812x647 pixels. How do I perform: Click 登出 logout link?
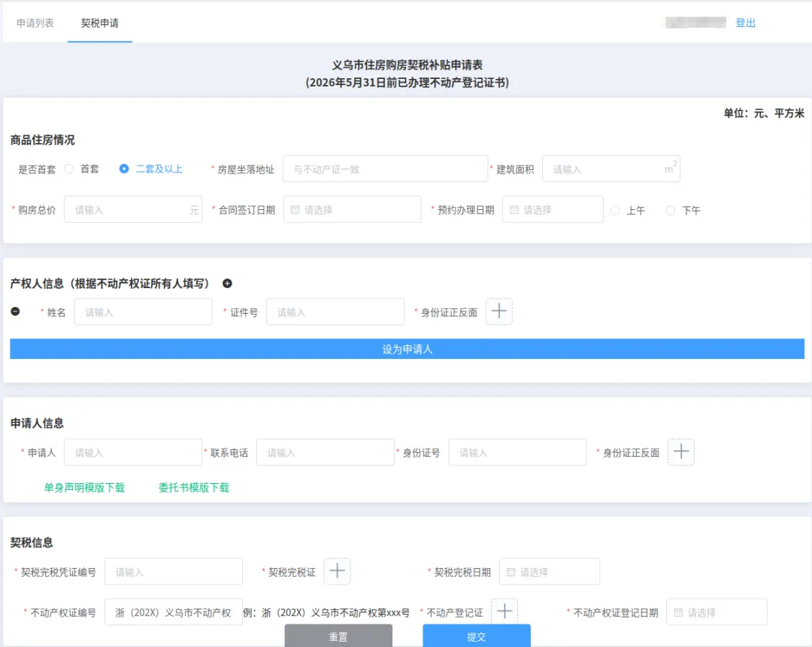(x=746, y=23)
